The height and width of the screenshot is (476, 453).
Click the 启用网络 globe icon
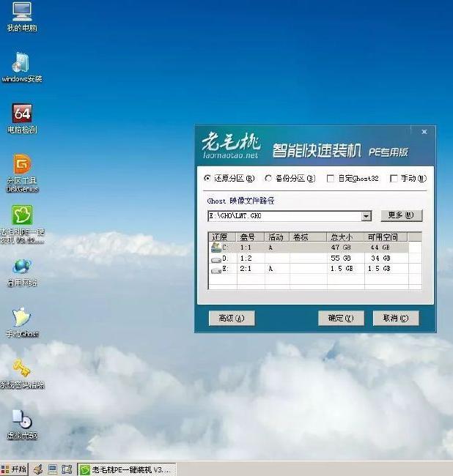(x=22, y=272)
